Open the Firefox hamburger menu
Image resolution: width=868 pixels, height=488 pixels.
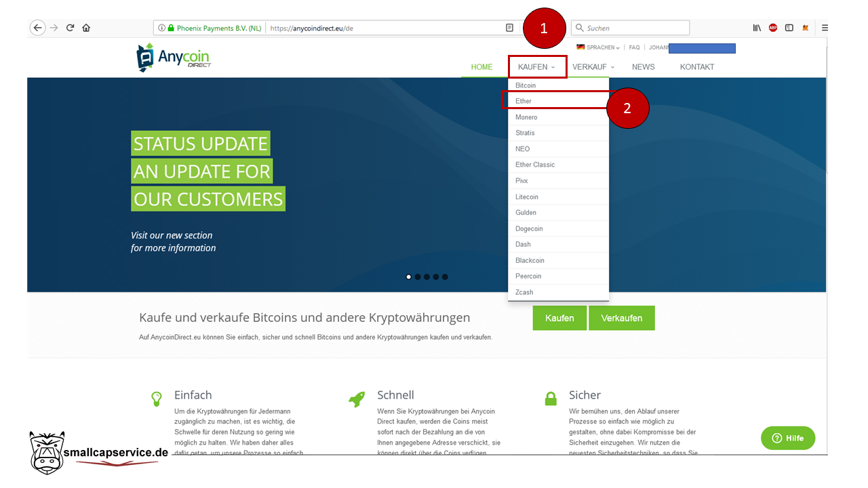pos(825,28)
